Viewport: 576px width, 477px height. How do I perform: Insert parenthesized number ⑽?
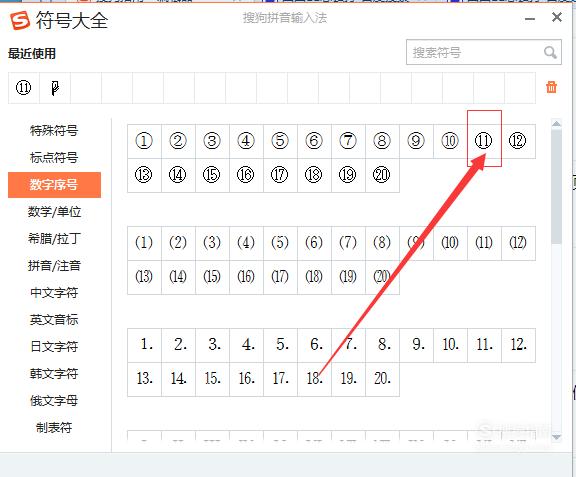(x=450, y=243)
